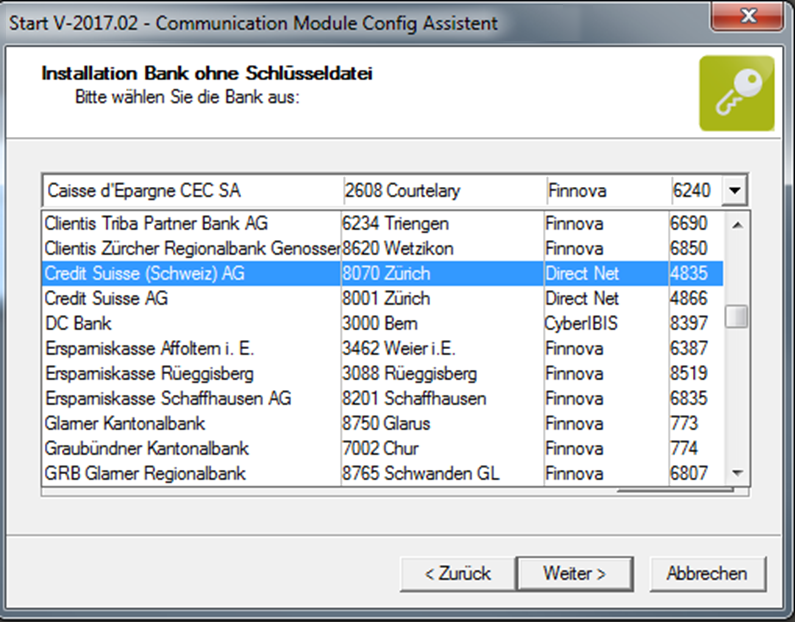795x622 pixels.
Task: Click the list scrollbar down arrow
Action: point(737,473)
